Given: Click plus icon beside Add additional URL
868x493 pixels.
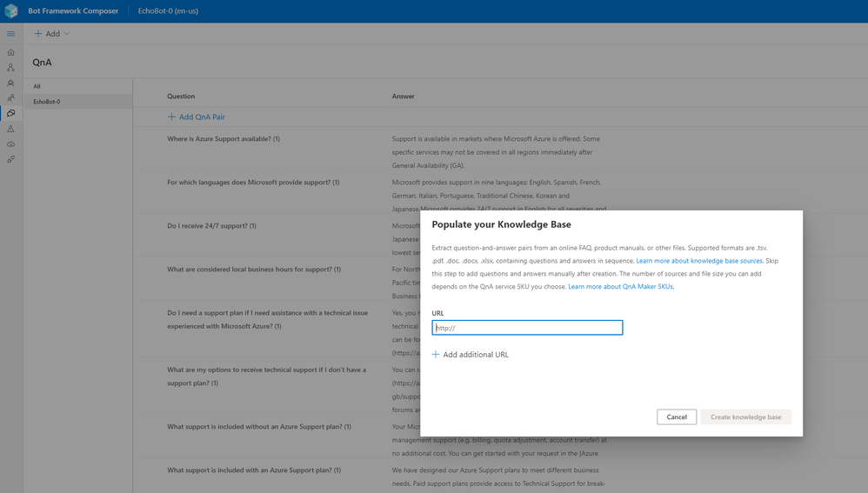Looking at the screenshot, I should coord(436,354).
